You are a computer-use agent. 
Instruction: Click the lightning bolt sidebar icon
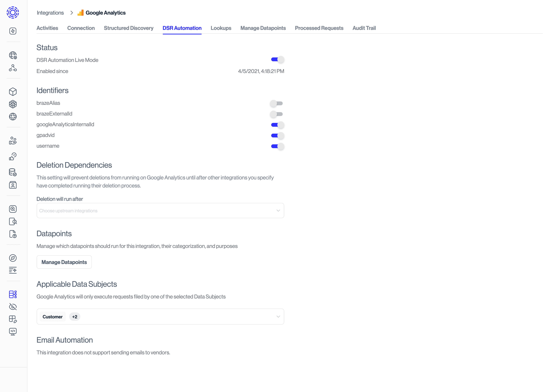coord(13,31)
